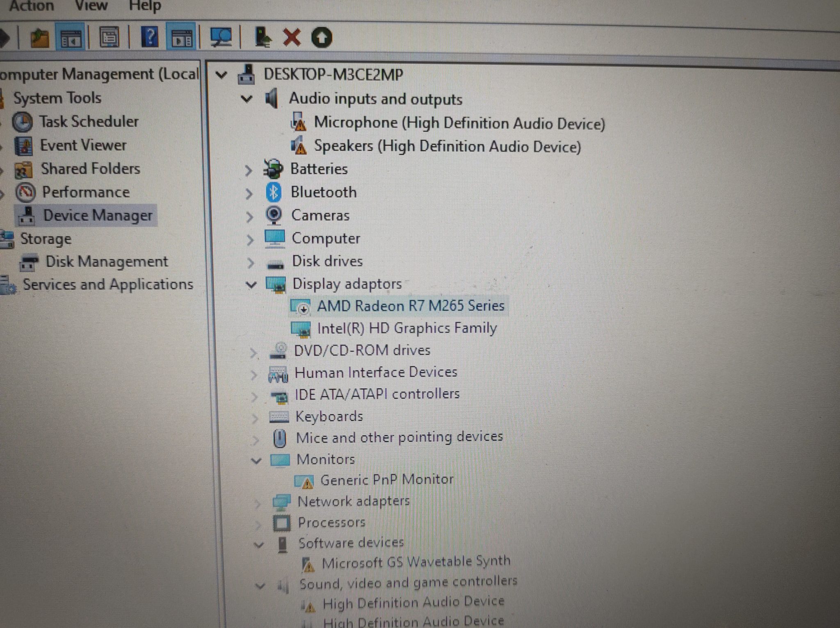Screen dimensions: 840x628
Task: Click the Keyboards category icon
Action: click(x=279, y=417)
